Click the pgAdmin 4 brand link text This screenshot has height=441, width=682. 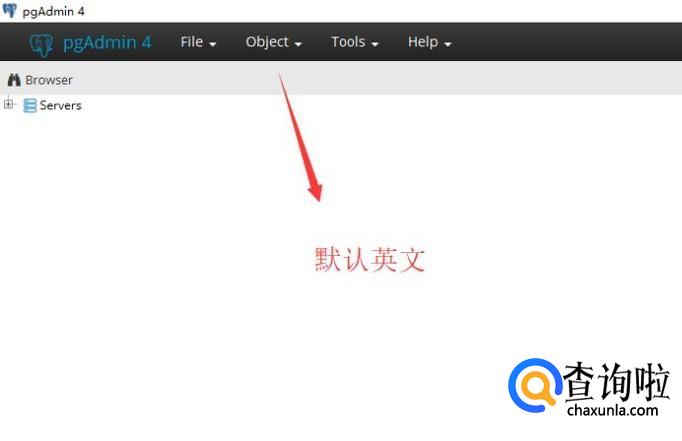click(107, 43)
